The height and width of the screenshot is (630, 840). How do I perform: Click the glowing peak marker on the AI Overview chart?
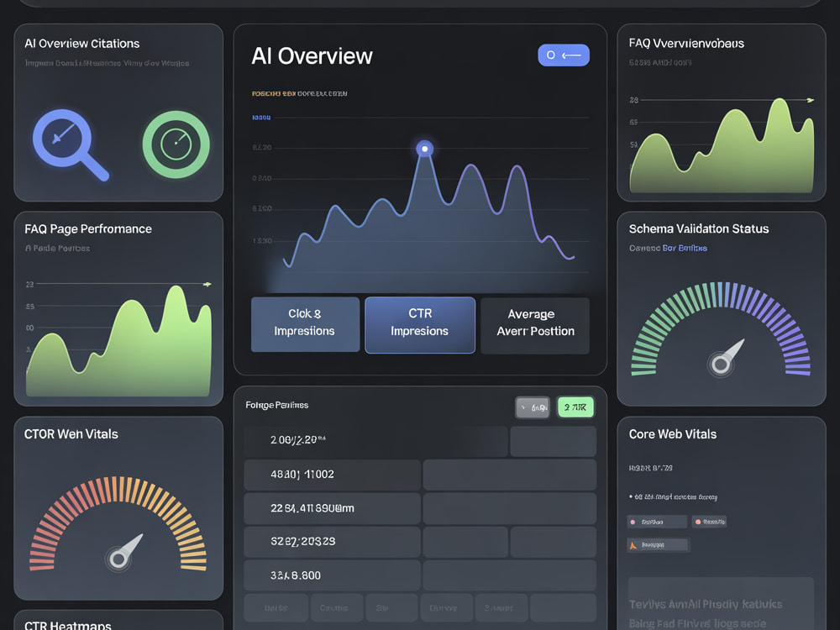click(425, 149)
